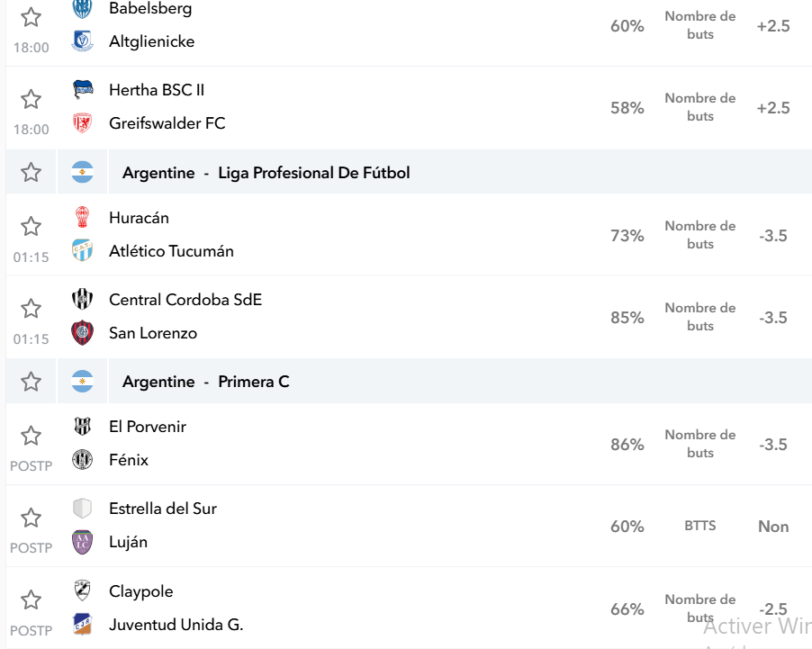
Task: Star the Argentine Liga Profesional league
Action: (32, 173)
